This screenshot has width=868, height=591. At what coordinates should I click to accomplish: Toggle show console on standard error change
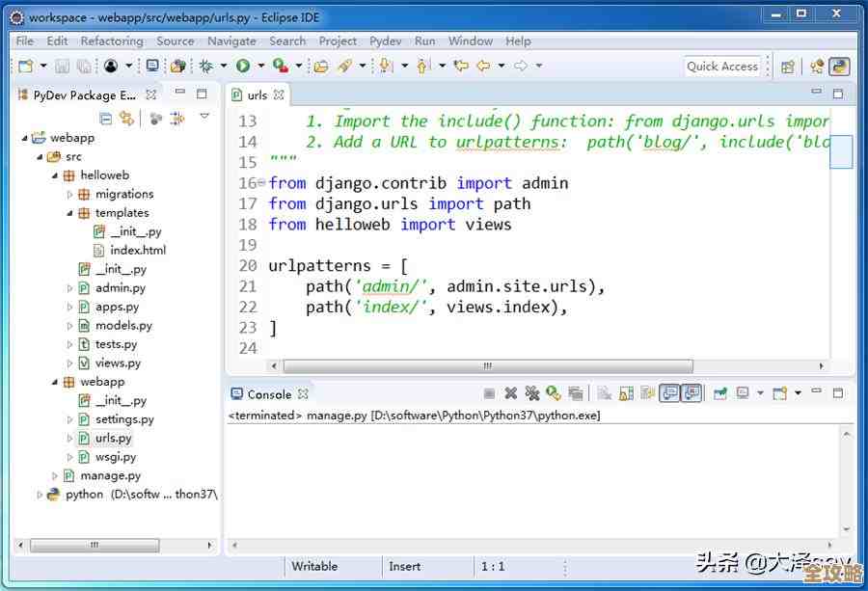[692, 393]
